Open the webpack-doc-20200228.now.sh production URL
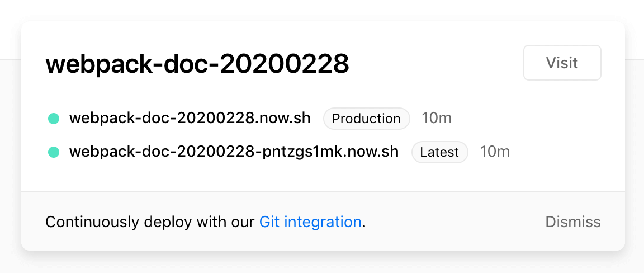The image size is (644, 273). coord(190,119)
